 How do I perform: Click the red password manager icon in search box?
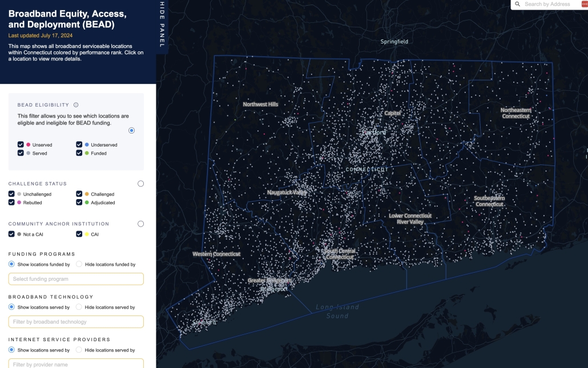click(584, 4)
